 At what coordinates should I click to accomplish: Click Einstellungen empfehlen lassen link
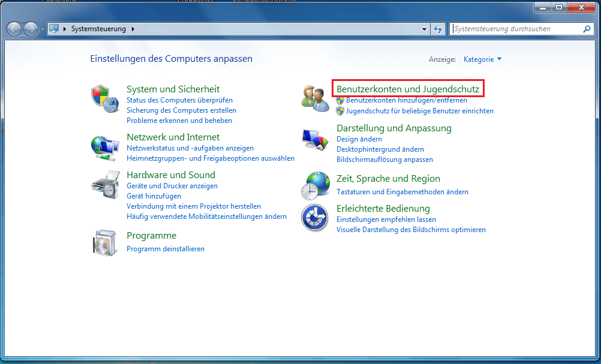[386, 219]
